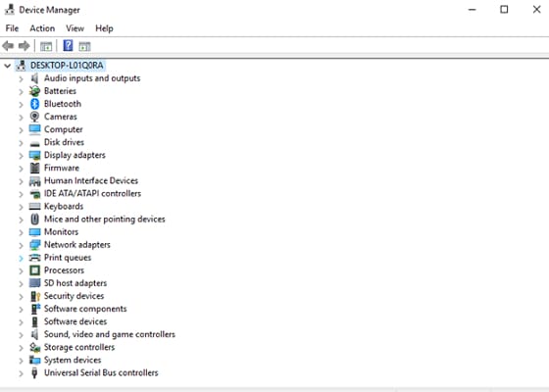Click the Back arrow toolbar icon
The height and width of the screenshot is (392, 549).
(x=8, y=46)
